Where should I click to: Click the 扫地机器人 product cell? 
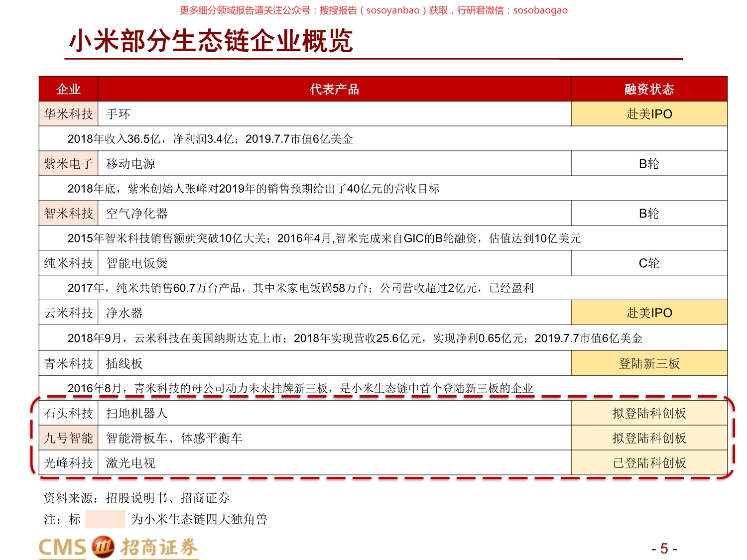(x=335, y=413)
